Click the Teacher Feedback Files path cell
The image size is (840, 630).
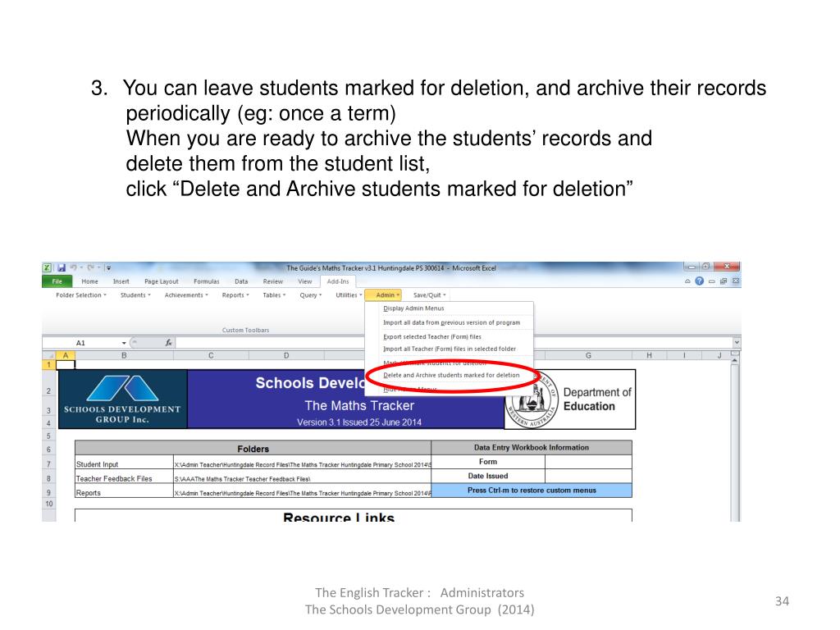(x=302, y=478)
